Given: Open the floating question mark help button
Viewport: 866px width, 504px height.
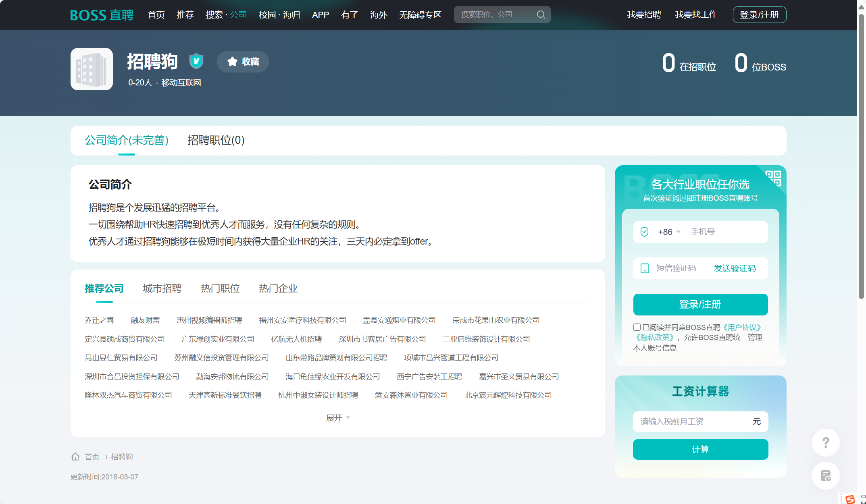Looking at the screenshot, I should (826, 442).
